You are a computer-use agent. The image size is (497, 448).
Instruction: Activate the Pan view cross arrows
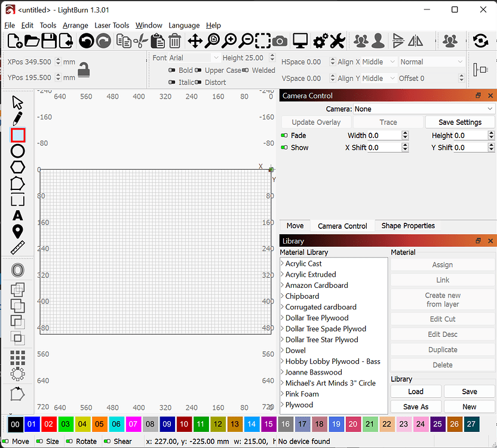195,41
